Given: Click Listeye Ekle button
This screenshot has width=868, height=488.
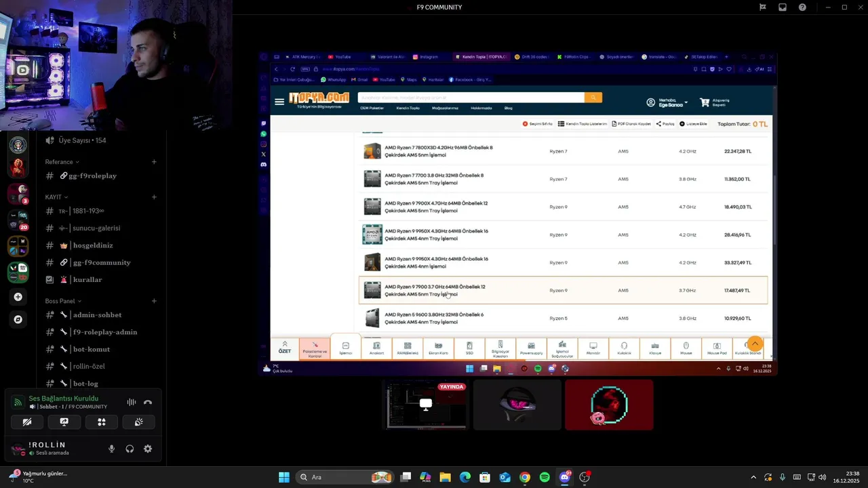Looking at the screenshot, I should point(694,124).
